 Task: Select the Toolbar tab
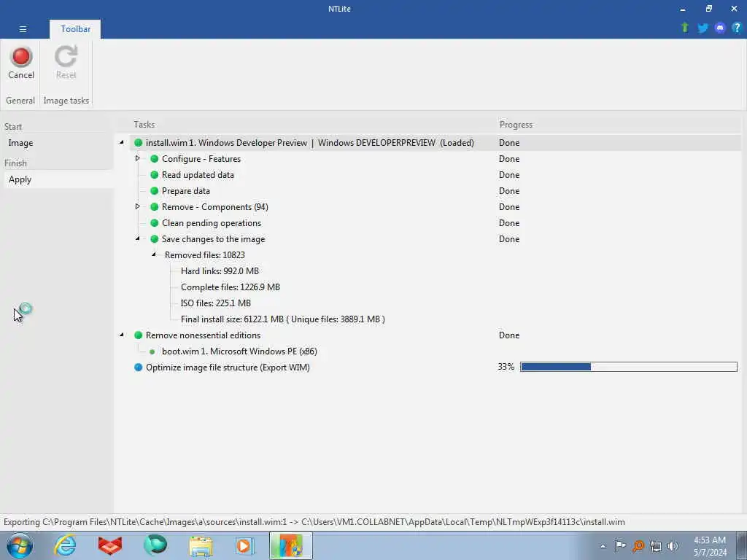[75, 29]
